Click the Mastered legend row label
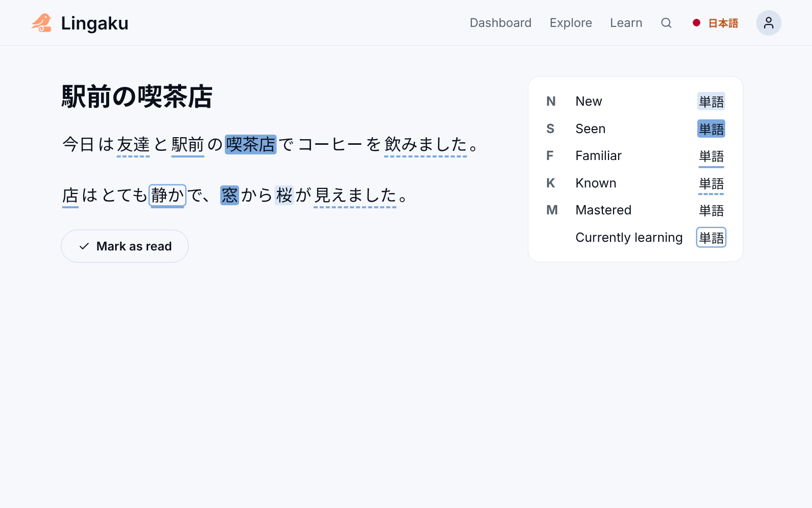 (x=603, y=210)
